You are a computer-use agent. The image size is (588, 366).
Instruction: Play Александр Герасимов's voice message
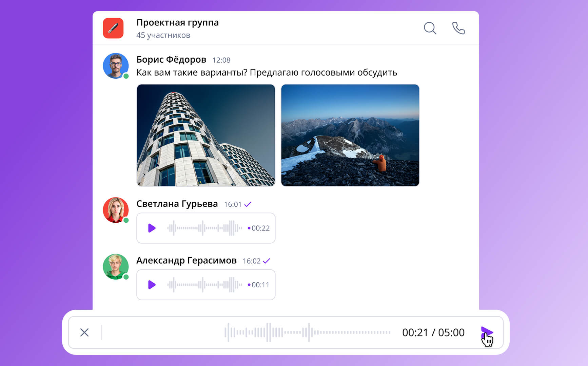[x=152, y=285]
